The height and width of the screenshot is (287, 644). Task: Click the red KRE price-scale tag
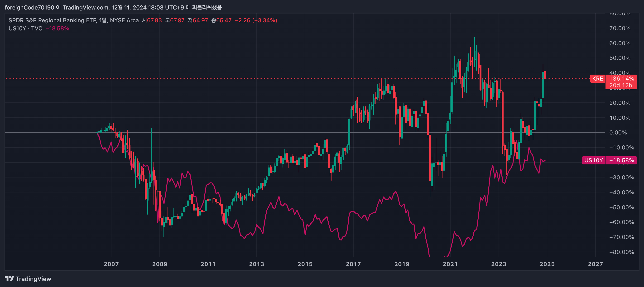597,78
